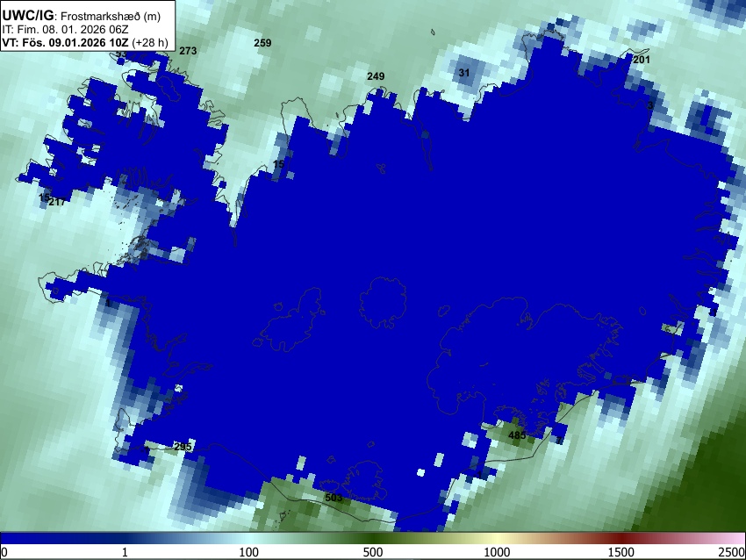Click the 1000 tick label on legend
The height and width of the screenshot is (560, 746).
coord(497,552)
